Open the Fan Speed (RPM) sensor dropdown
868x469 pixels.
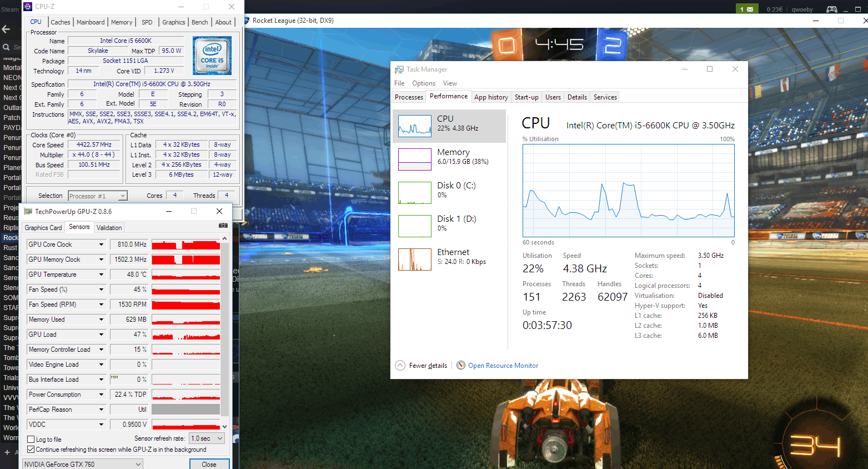(101, 305)
